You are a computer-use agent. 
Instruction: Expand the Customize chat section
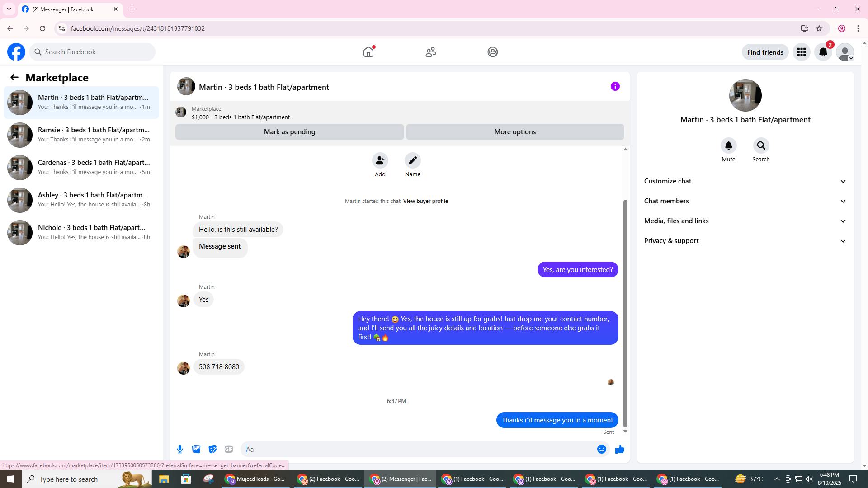click(x=745, y=181)
